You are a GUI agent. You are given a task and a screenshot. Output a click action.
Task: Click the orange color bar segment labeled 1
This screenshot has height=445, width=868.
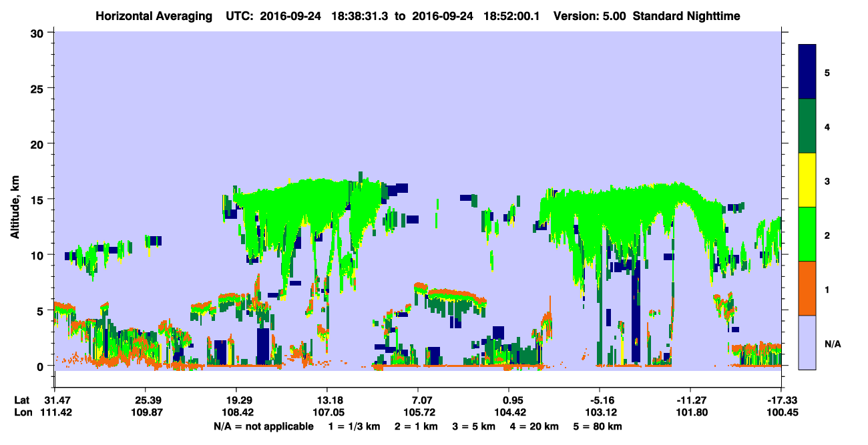(807, 288)
